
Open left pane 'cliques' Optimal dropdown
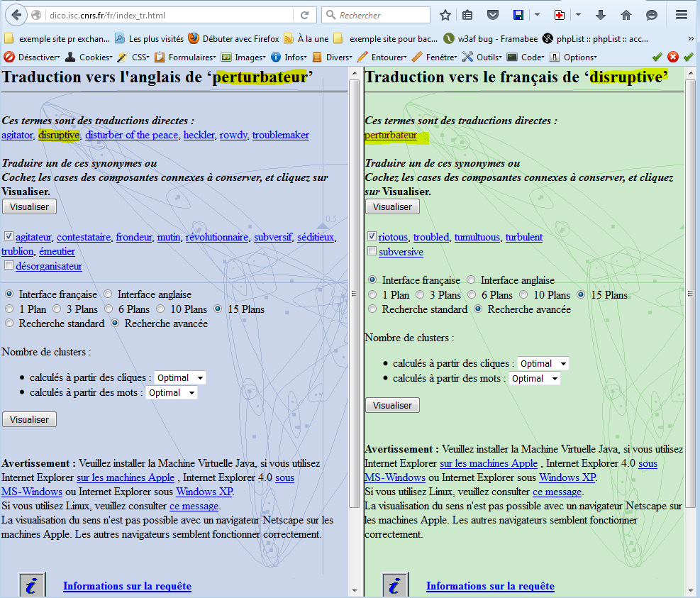(x=180, y=377)
